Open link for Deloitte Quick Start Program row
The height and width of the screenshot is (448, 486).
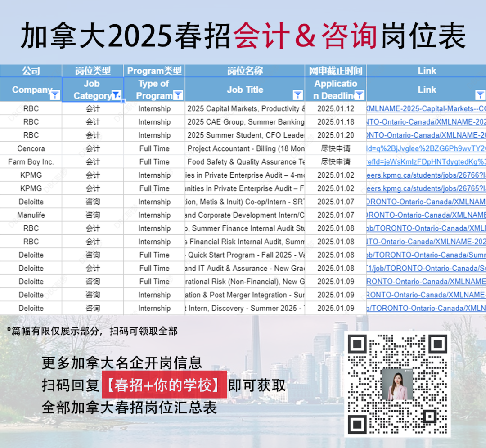[426, 255]
